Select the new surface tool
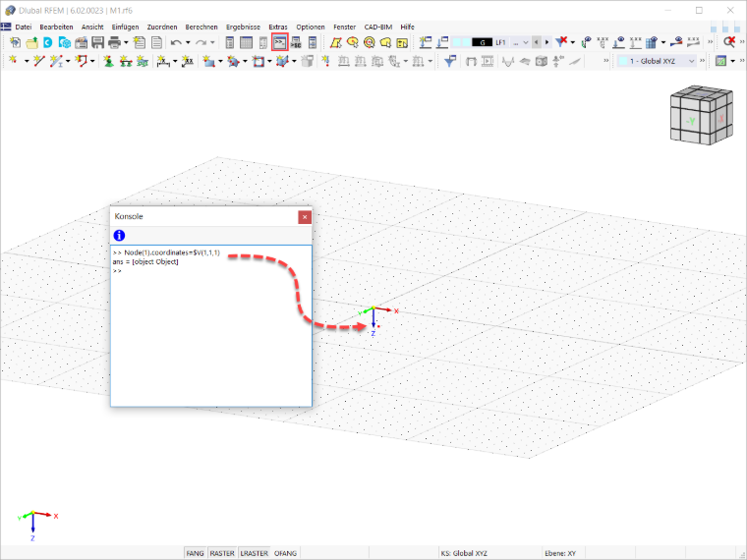Image resolution: width=747 pixels, height=560 pixels. click(x=208, y=61)
